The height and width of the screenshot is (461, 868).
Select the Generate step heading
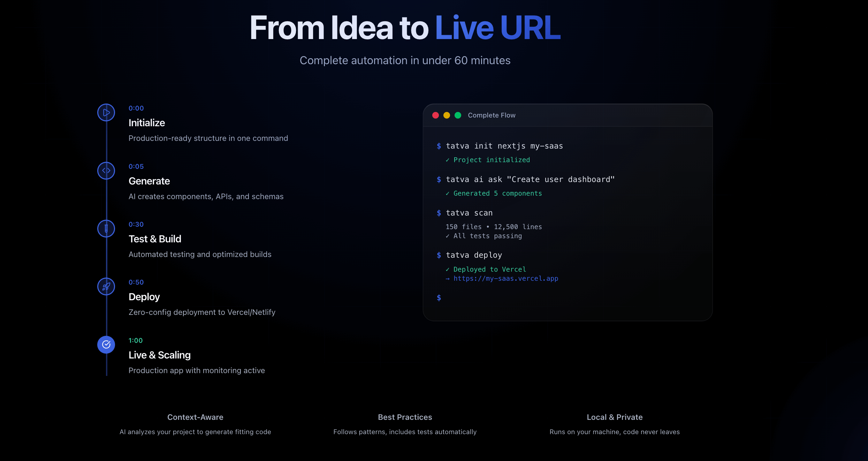[149, 181]
